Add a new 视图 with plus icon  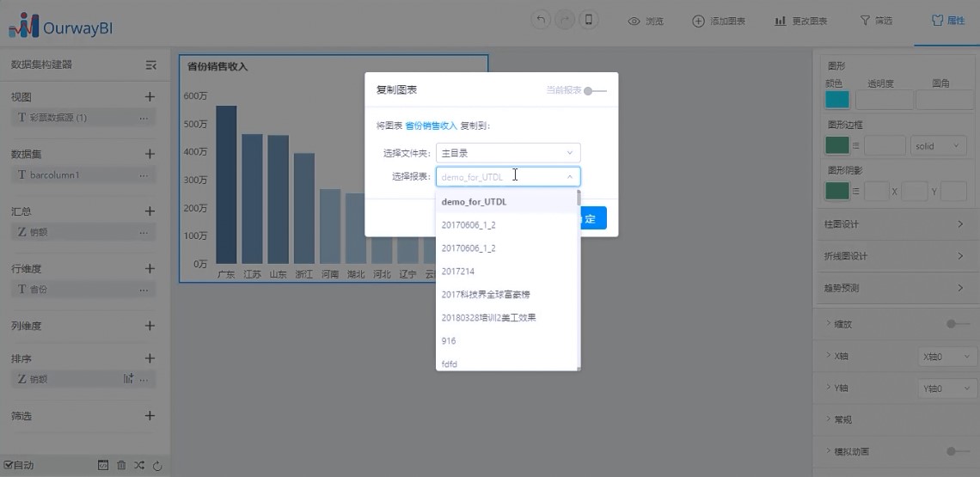click(x=150, y=97)
